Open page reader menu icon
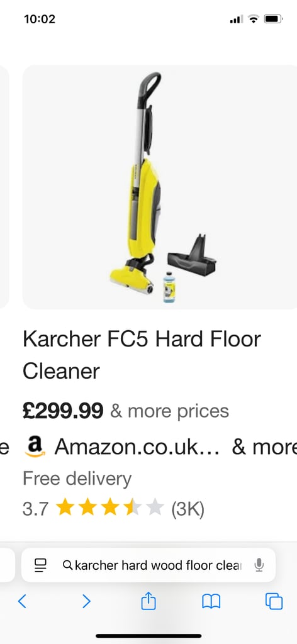This screenshot has width=297, height=644. [41, 565]
